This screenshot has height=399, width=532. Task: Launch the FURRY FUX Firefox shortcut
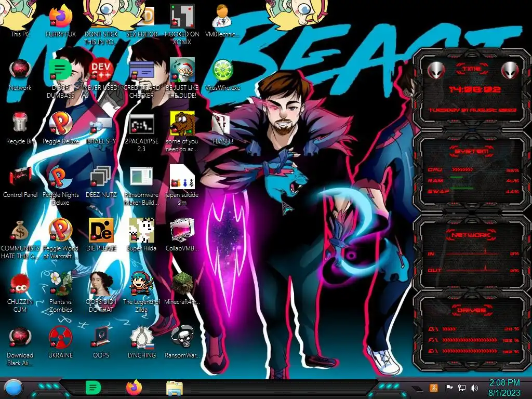pos(60,20)
